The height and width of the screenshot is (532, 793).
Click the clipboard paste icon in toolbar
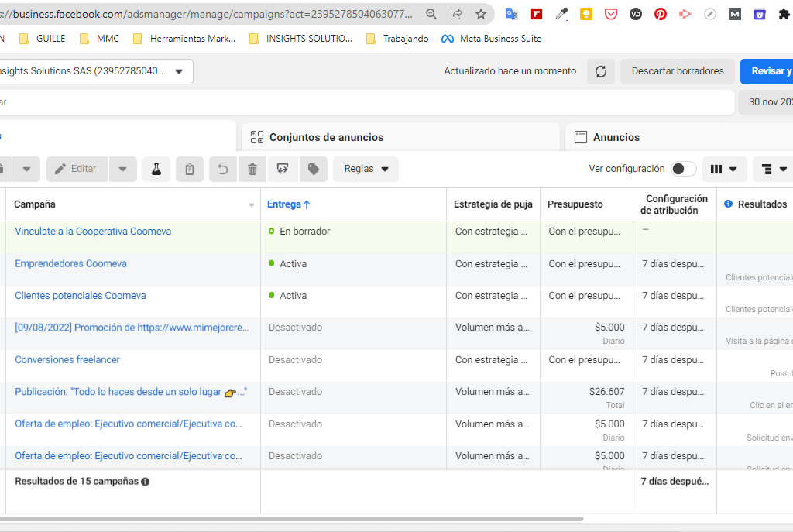[x=190, y=169]
